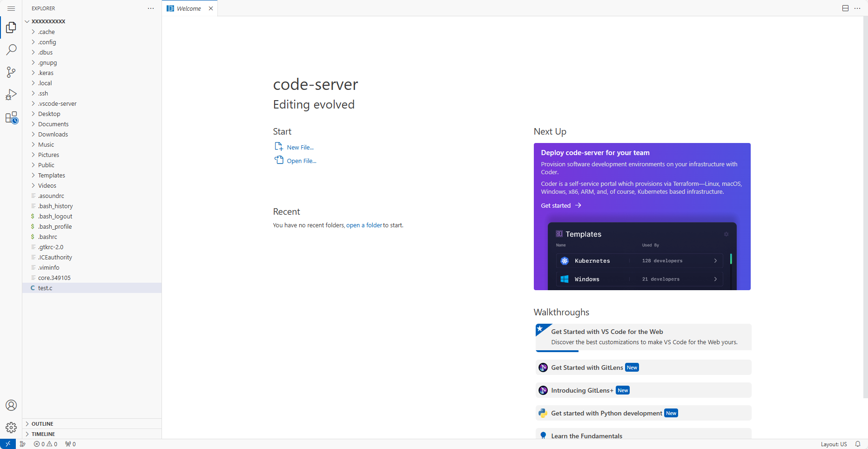Click the open a folder link

point(364,225)
